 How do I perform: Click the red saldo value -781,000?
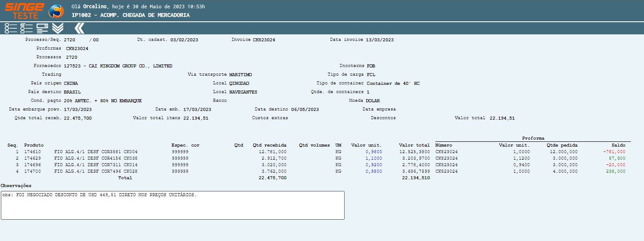click(614, 152)
